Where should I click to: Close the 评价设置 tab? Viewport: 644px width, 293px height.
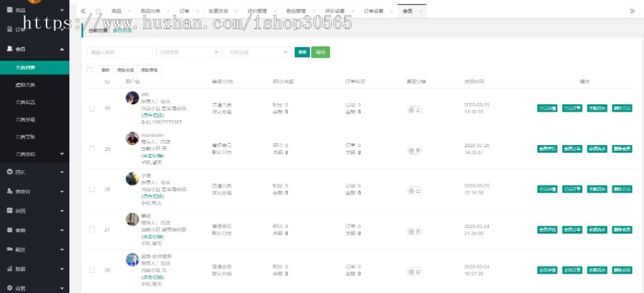[352, 11]
